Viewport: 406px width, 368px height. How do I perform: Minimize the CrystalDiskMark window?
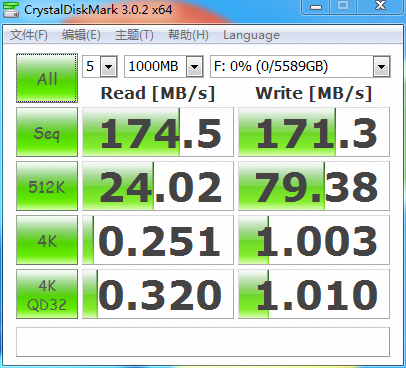[x=316, y=7]
